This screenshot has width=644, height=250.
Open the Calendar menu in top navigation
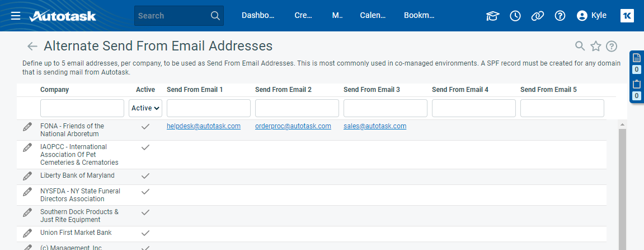pyautogui.click(x=373, y=16)
